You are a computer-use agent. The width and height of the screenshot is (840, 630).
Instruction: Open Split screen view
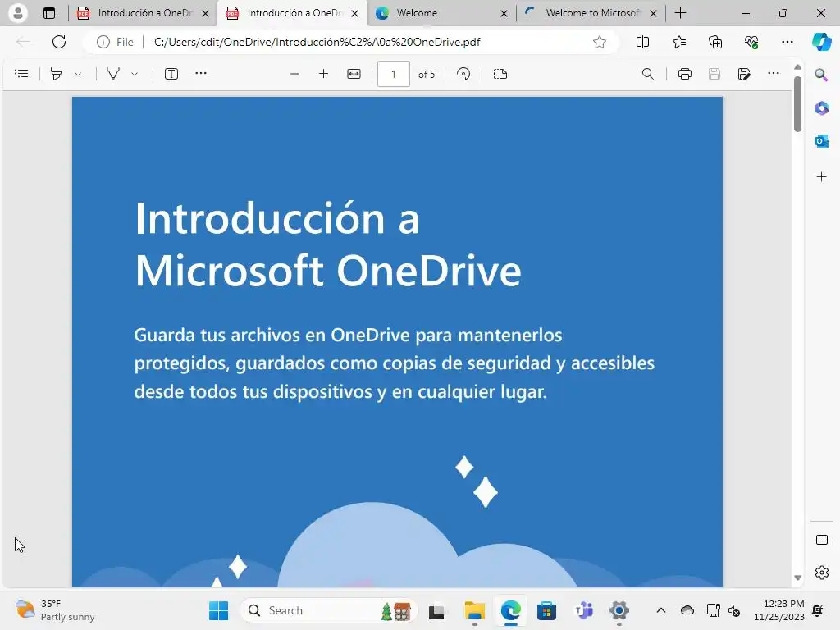pos(642,42)
